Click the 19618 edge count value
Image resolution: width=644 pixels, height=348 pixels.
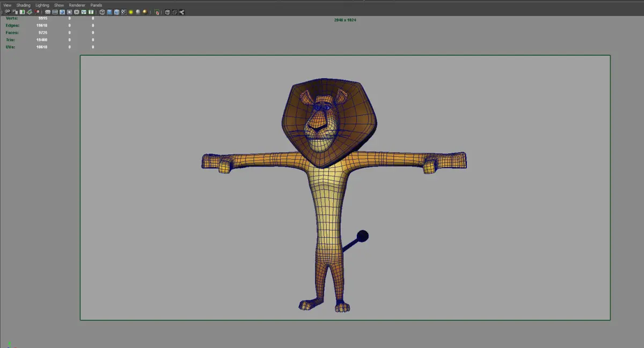42,25
